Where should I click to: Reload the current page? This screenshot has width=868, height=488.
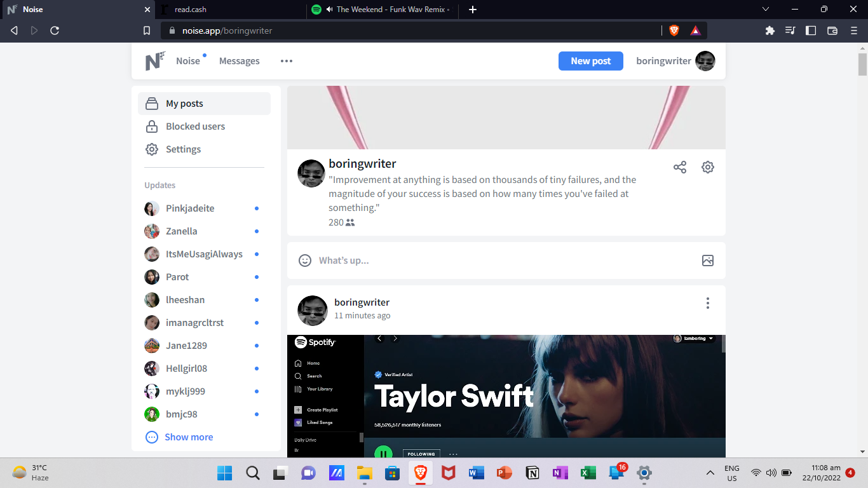[x=55, y=30]
